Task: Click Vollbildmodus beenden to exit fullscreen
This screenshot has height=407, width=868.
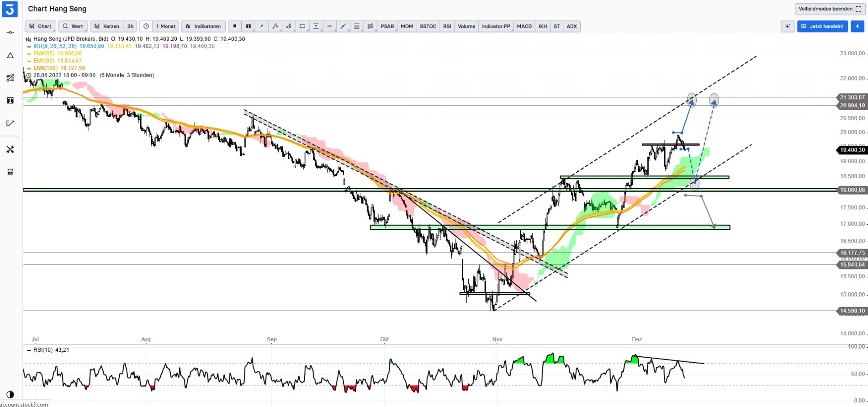Action: [829, 9]
